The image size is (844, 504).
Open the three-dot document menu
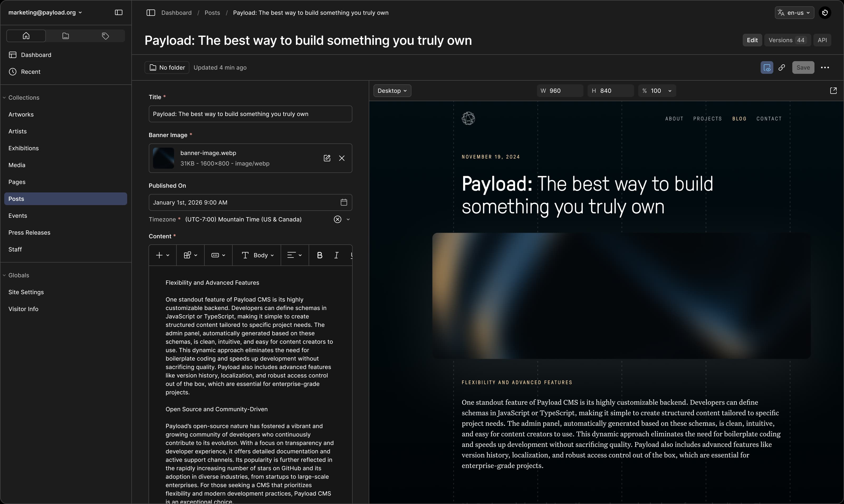pyautogui.click(x=825, y=67)
